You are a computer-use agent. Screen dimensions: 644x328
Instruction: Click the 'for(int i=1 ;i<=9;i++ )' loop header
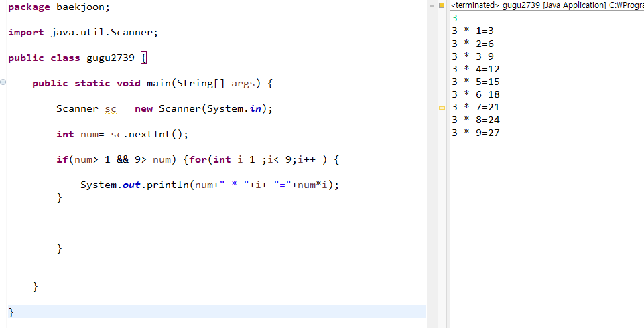[x=258, y=159]
